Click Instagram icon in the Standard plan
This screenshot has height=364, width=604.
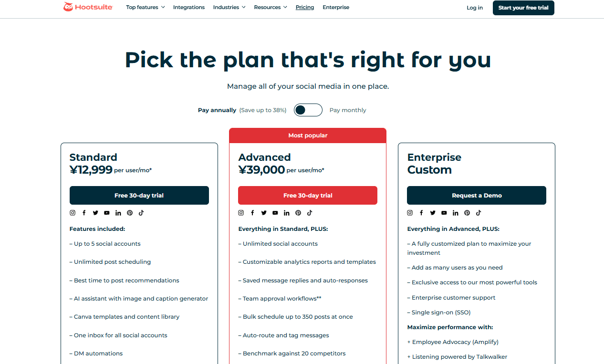point(73,213)
